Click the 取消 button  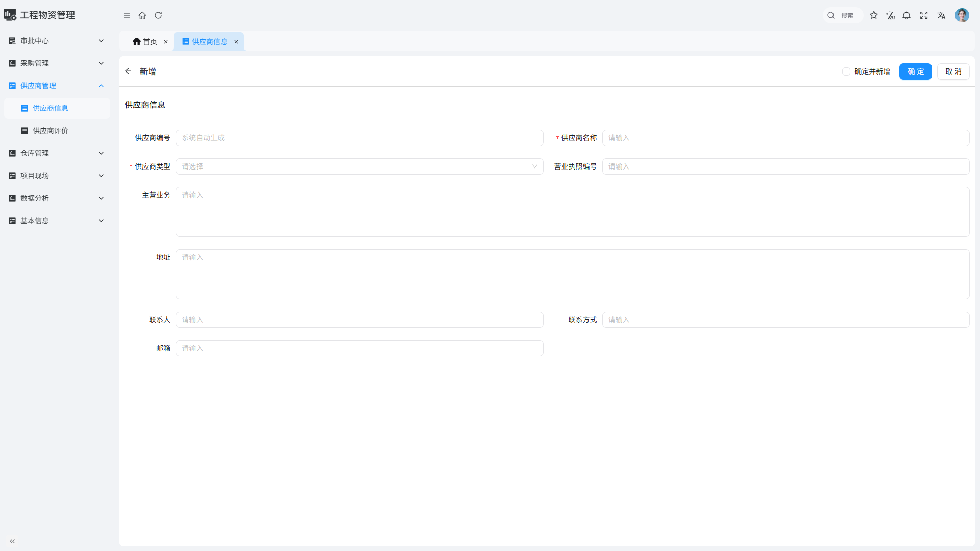point(953,71)
